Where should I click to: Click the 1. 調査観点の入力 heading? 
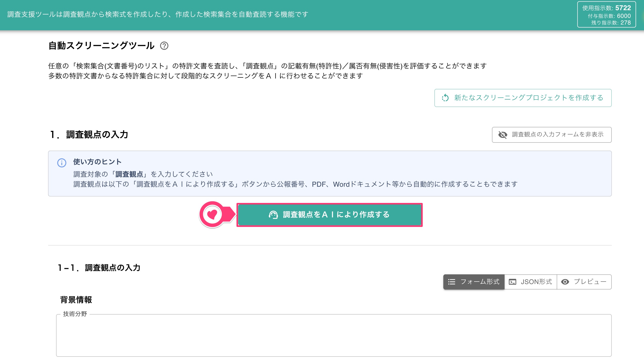click(89, 135)
